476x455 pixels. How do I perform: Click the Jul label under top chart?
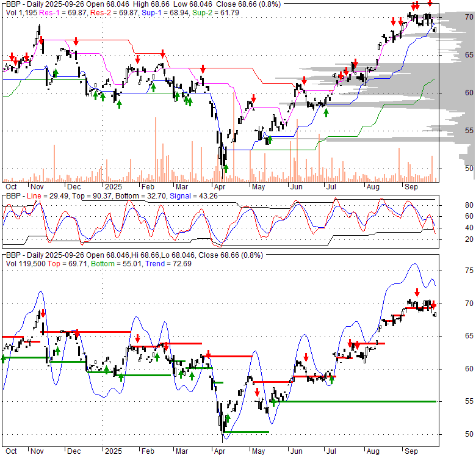click(331, 187)
